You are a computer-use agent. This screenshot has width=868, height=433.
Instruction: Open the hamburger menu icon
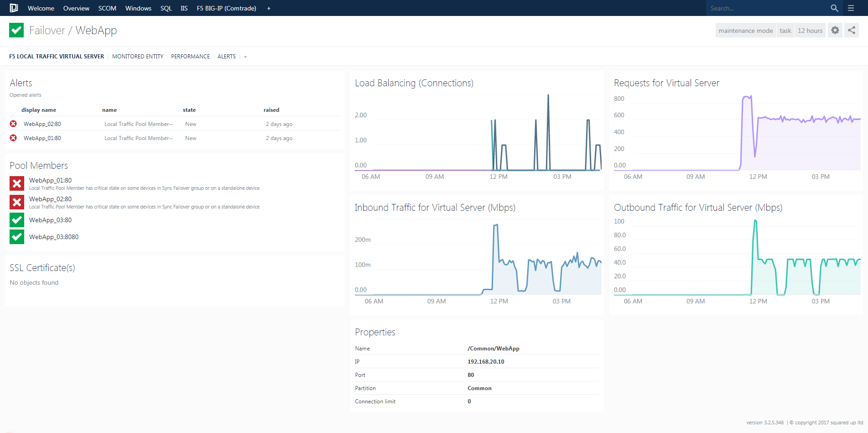[x=851, y=8]
